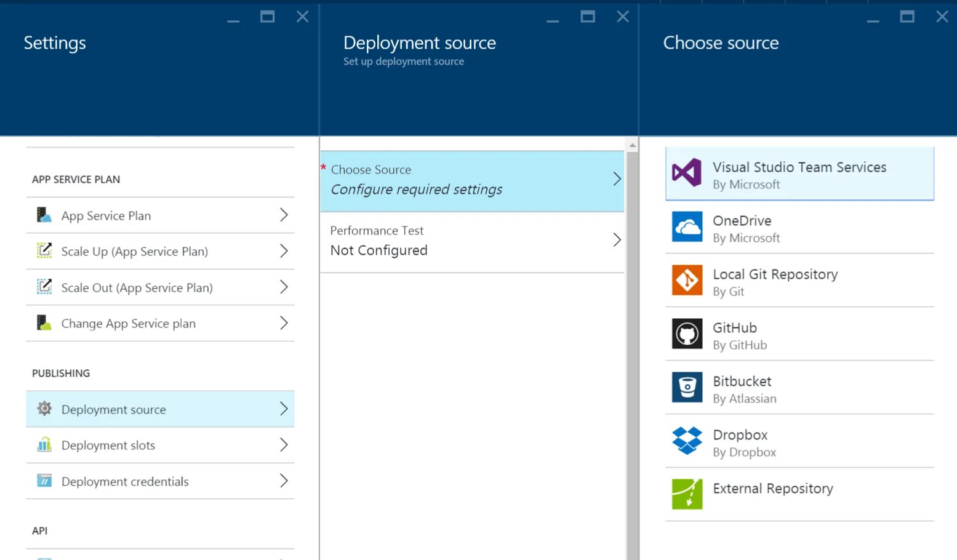Expand the Scale Up row chevron

(x=284, y=250)
